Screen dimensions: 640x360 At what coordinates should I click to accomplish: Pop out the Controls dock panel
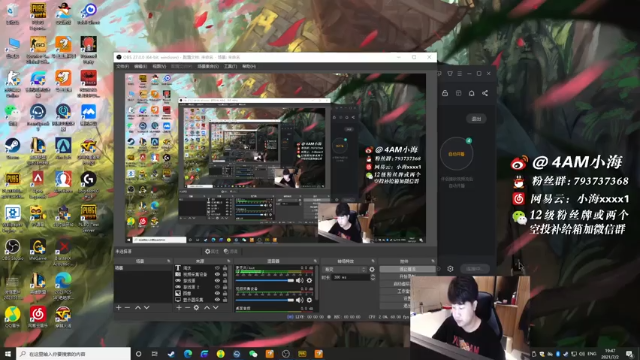coord(433,261)
